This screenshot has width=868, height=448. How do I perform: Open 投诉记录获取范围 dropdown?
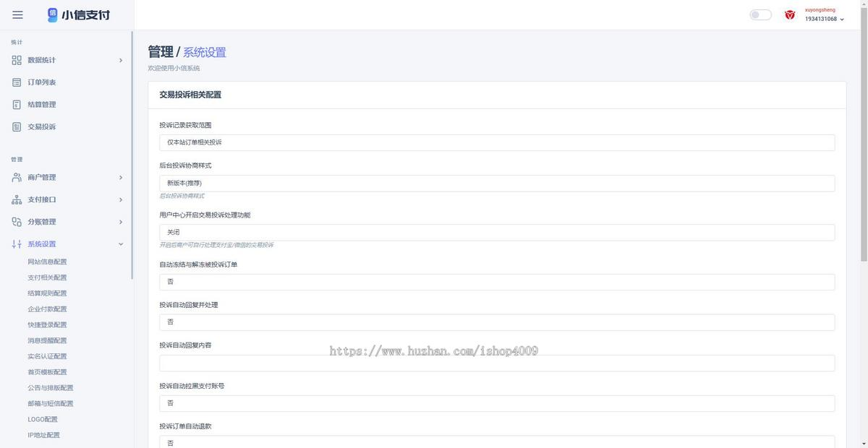click(497, 142)
